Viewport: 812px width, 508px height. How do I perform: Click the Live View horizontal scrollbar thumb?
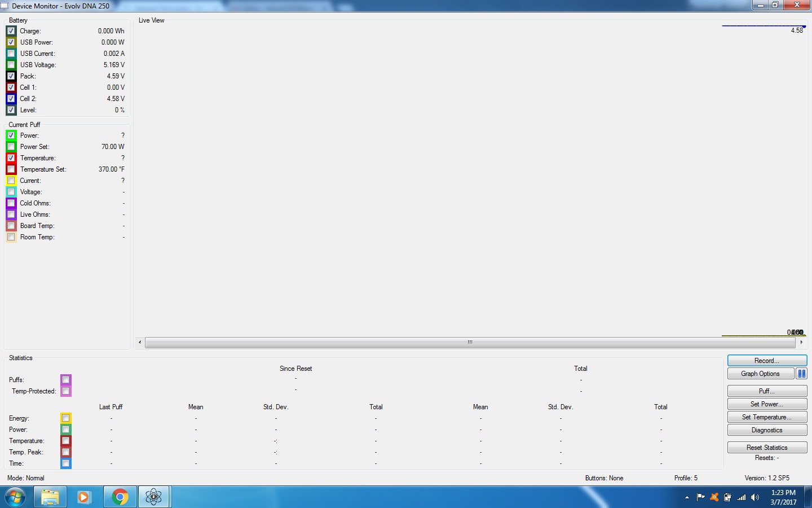[x=470, y=343]
